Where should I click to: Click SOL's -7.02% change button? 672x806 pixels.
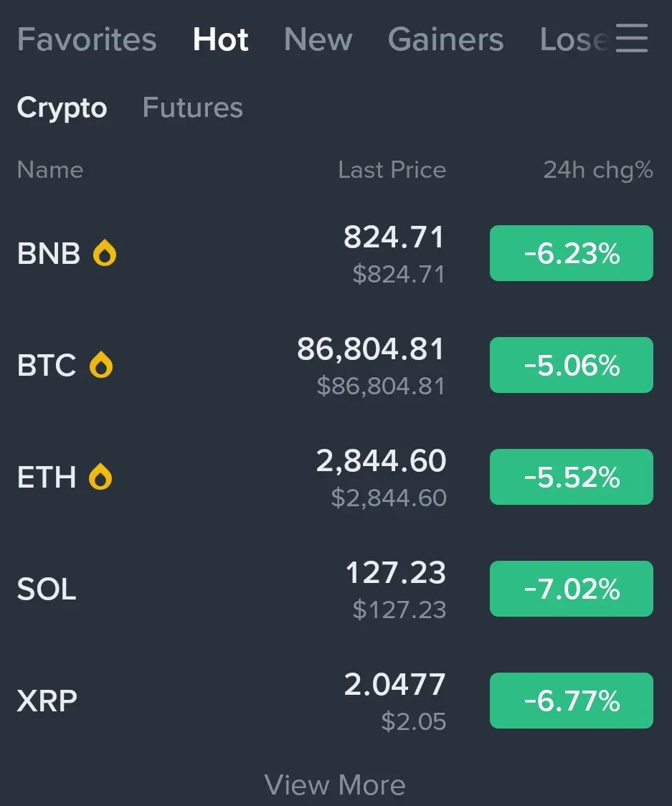[x=571, y=589]
